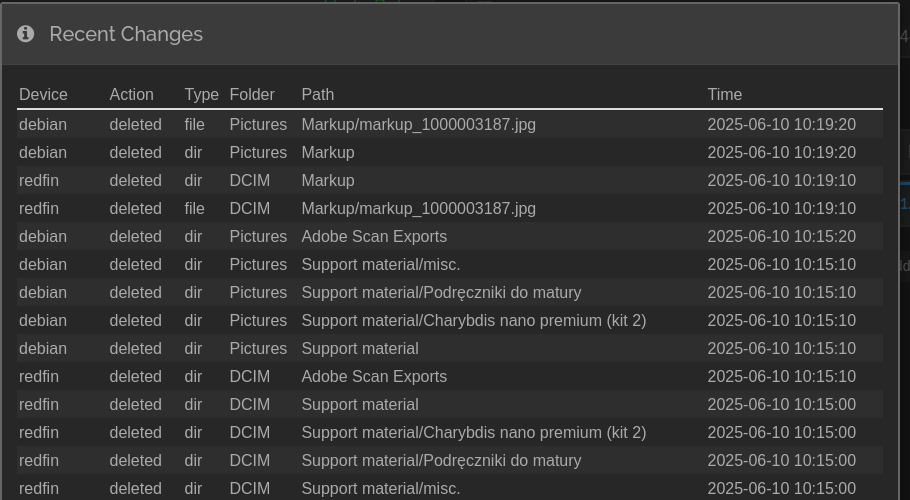Click the Device column header
This screenshot has width=910, height=500.
click(x=44, y=95)
